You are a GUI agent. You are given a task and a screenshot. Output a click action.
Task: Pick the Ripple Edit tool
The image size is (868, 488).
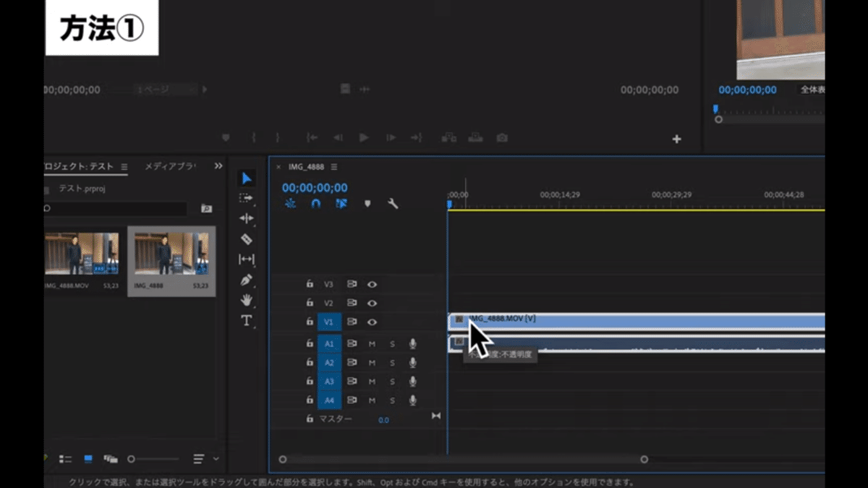(247, 218)
